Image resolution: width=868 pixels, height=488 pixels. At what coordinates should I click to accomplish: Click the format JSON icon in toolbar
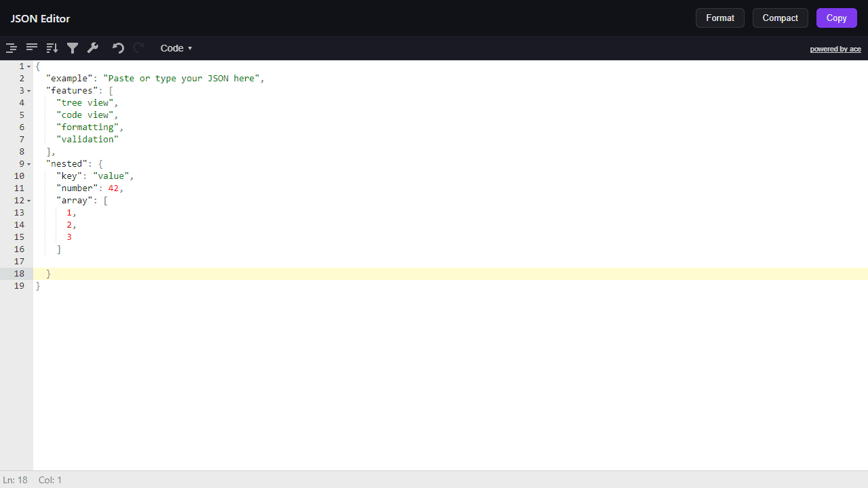tap(12, 48)
